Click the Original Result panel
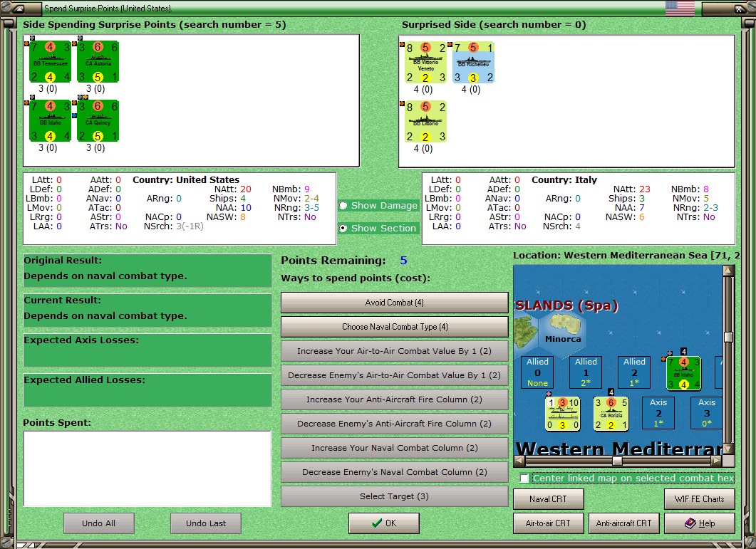The height and width of the screenshot is (549, 756). [147, 271]
